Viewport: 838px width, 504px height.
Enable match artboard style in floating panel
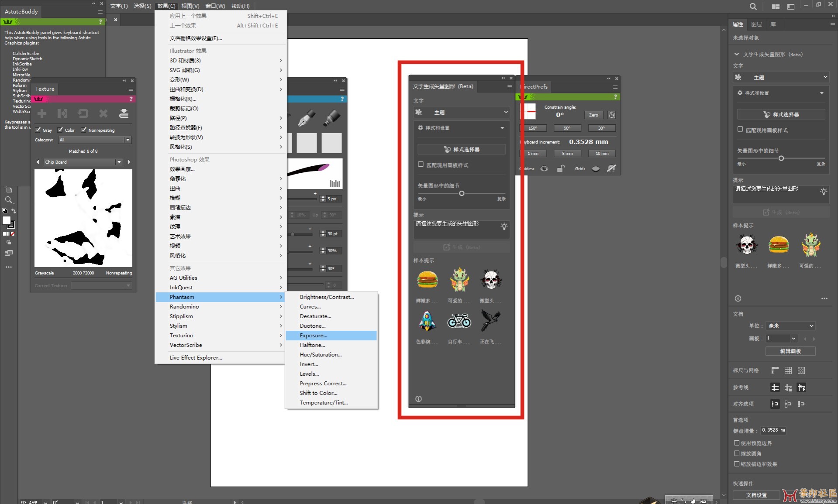point(421,165)
